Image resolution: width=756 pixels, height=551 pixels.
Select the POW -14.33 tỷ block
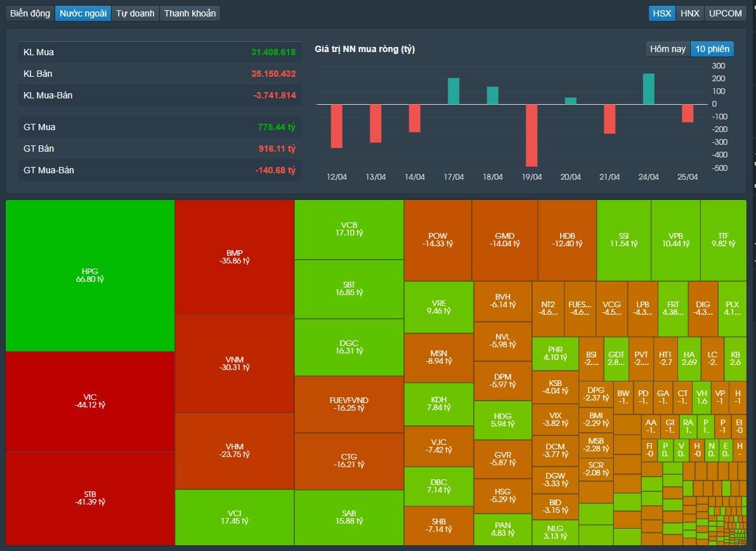pyautogui.click(x=438, y=241)
